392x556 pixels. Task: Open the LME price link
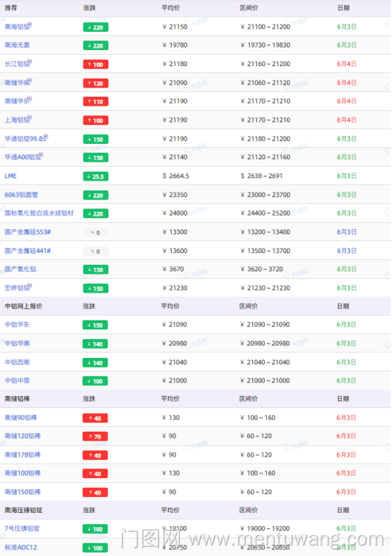click(10, 176)
